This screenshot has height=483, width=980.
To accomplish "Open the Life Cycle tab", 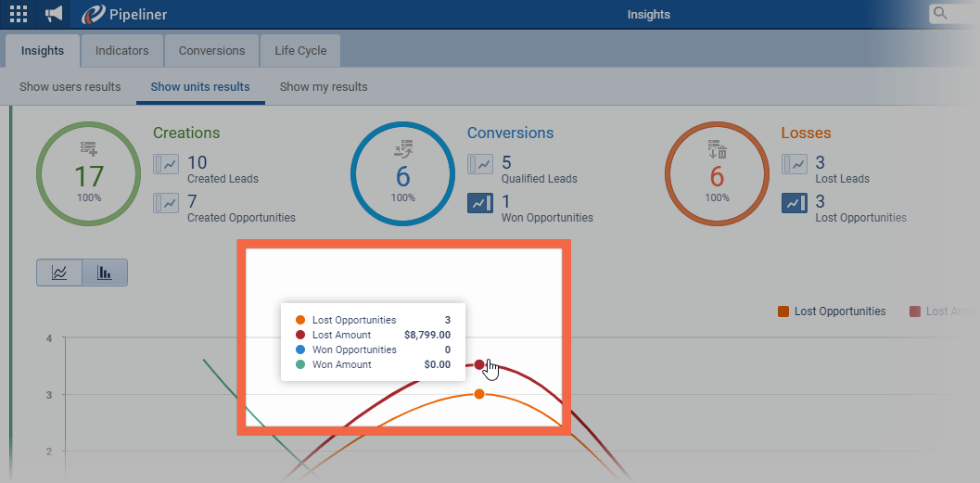I will click(x=300, y=51).
